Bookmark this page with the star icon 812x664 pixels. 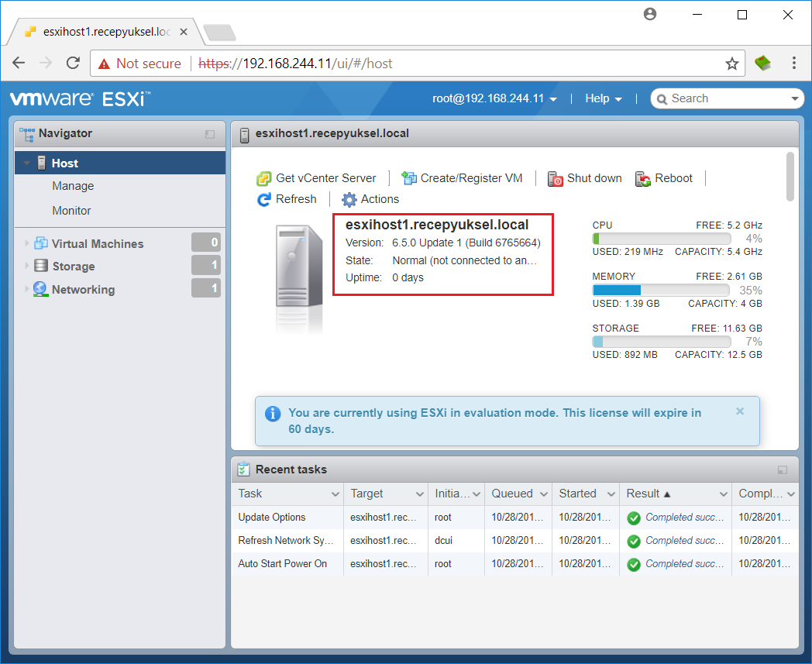click(731, 64)
